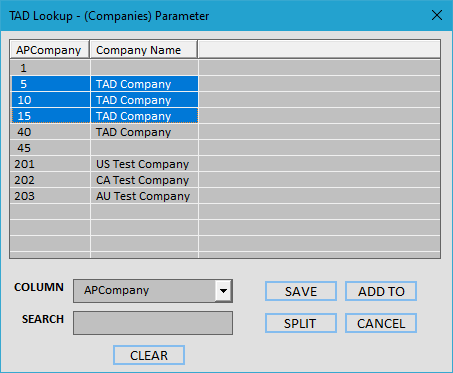Close the TAD Lookup dialog

[437, 15]
